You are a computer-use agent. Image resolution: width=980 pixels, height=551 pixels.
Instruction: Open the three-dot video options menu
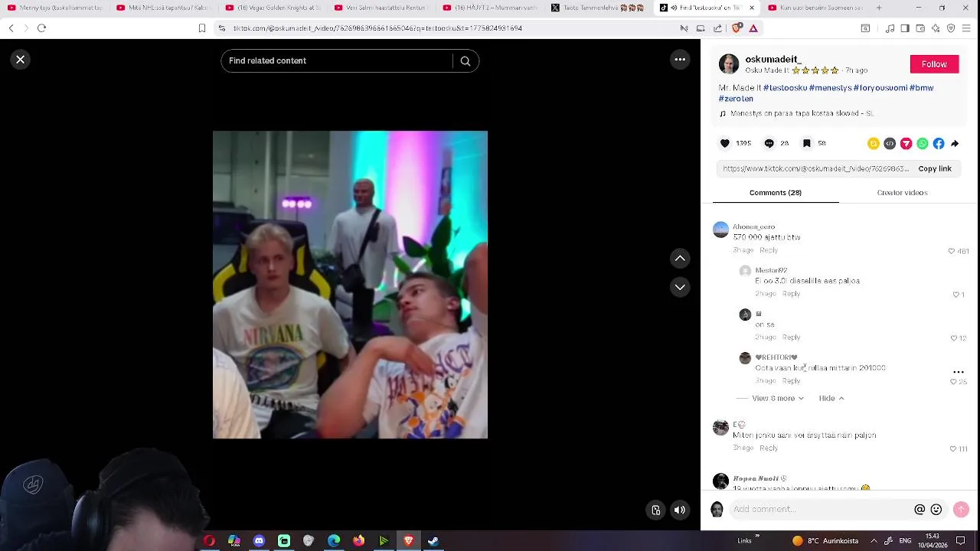pos(680,59)
